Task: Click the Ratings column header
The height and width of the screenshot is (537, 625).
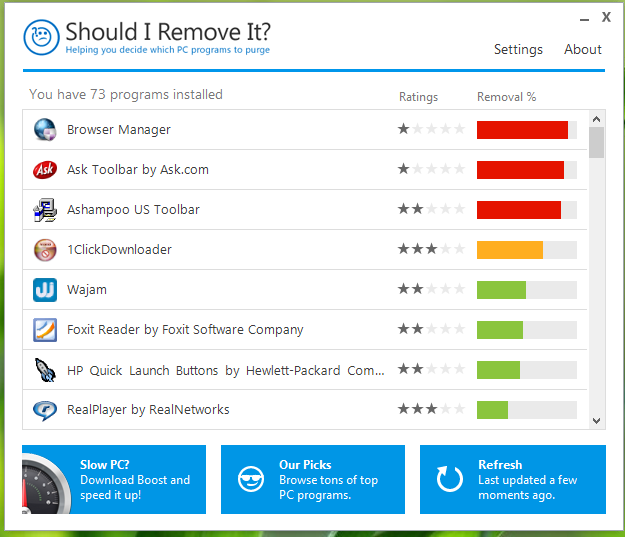Action: 418,97
